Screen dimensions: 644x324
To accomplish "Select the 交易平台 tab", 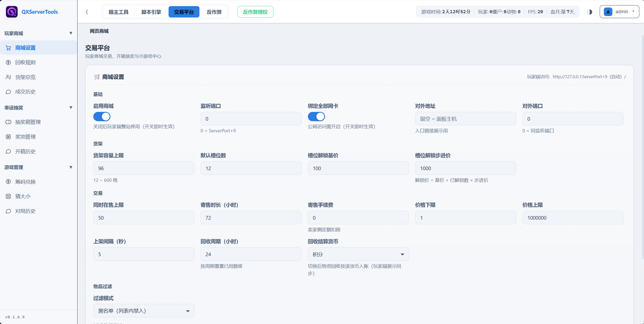I will click(x=184, y=12).
